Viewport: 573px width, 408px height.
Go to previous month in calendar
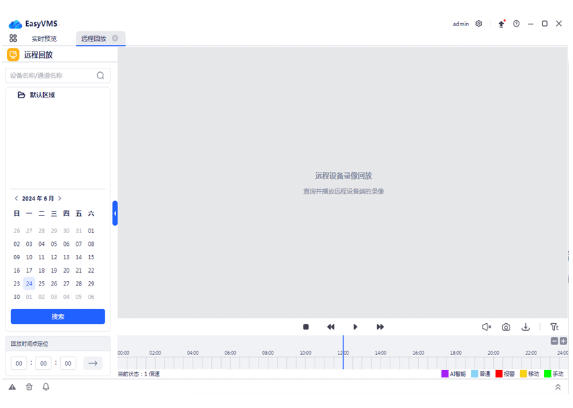point(16,198)
